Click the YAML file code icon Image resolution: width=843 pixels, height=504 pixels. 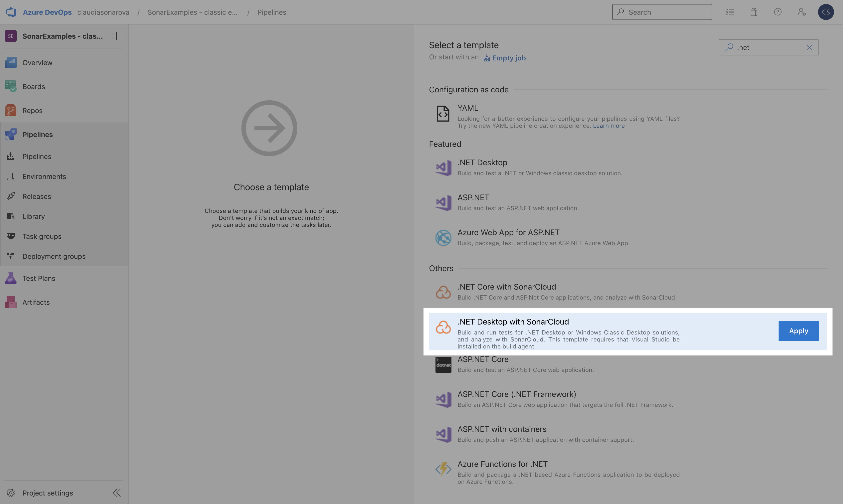coord(443,113)
